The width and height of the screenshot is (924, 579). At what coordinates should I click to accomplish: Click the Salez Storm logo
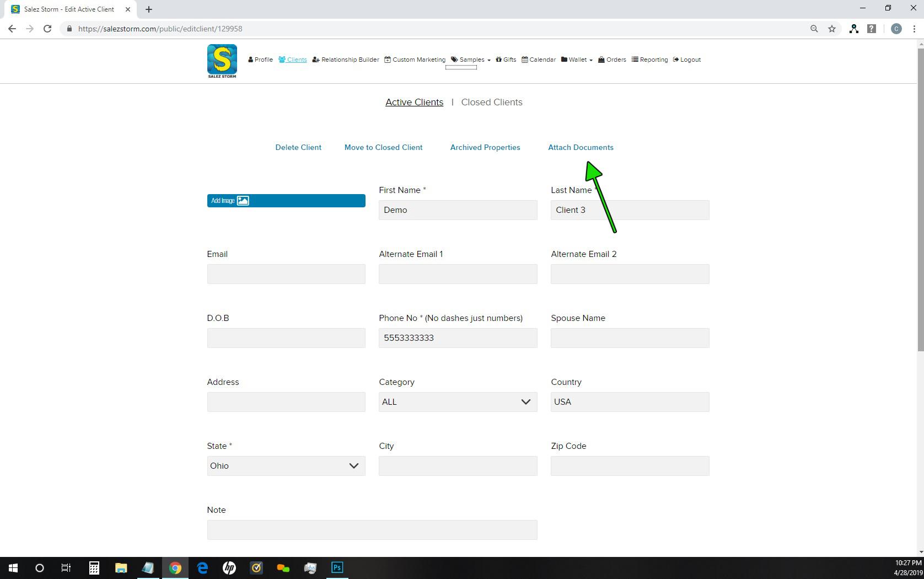point(222,61)
